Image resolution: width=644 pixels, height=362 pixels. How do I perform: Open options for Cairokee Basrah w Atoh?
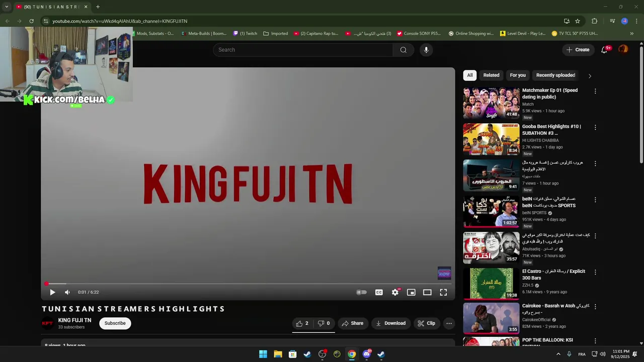pos(595,306)
